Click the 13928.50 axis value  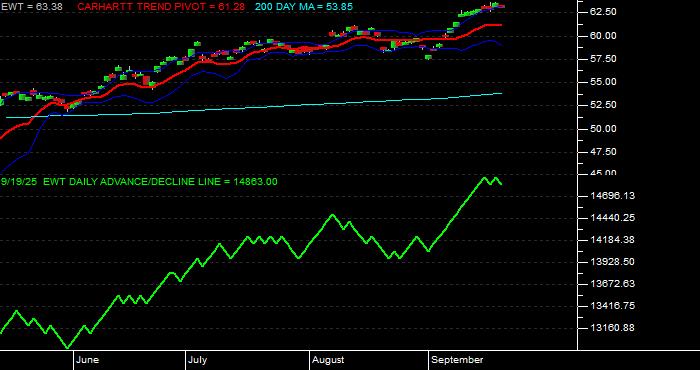(613, 262)
